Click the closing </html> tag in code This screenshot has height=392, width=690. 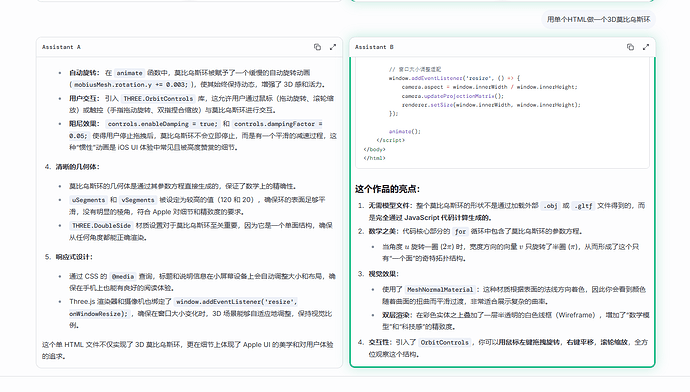point(374,158)
